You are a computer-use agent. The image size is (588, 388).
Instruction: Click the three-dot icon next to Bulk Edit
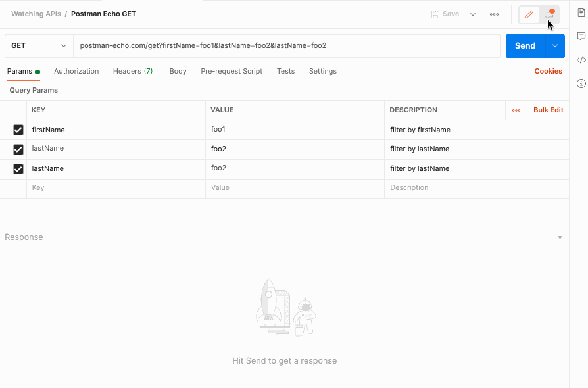516,110
